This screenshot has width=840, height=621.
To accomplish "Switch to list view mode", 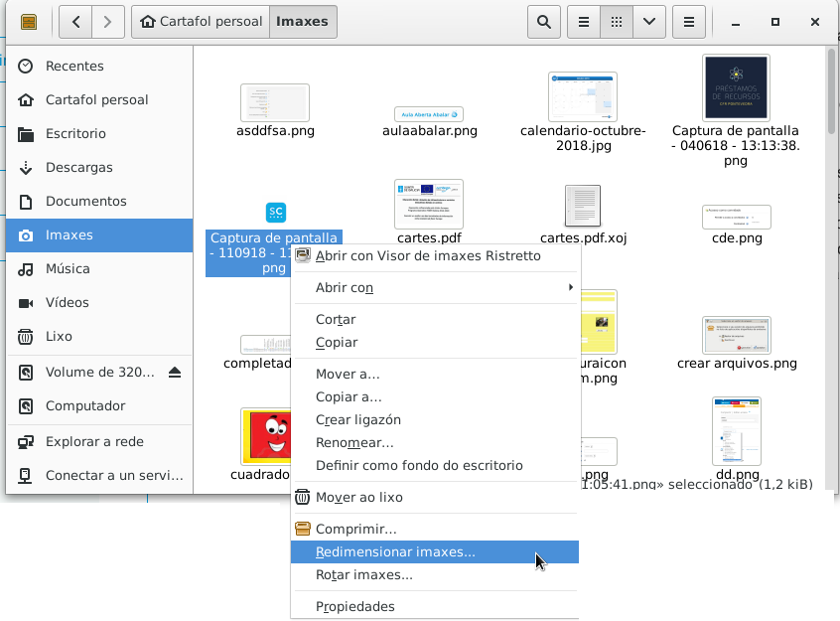I will click(x=584, y=21).
